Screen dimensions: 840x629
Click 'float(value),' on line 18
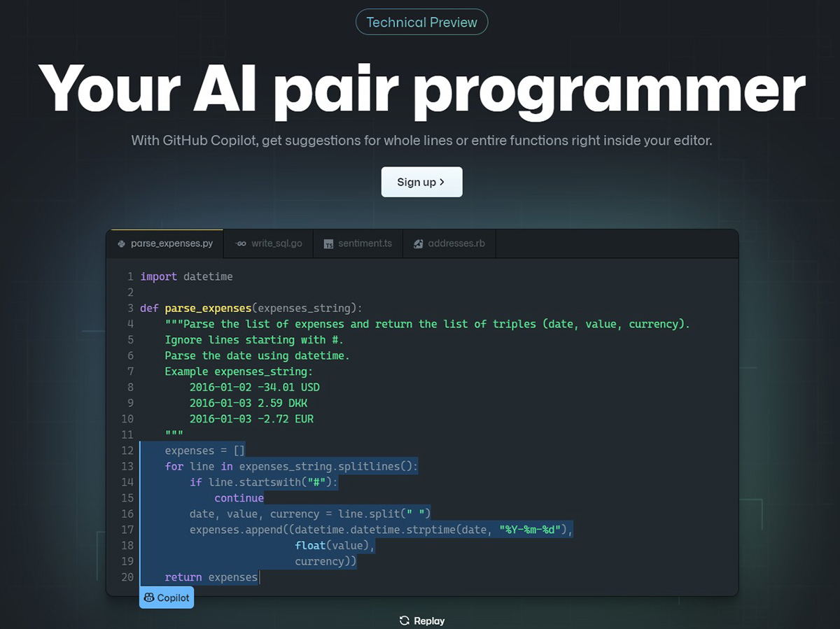335,546
